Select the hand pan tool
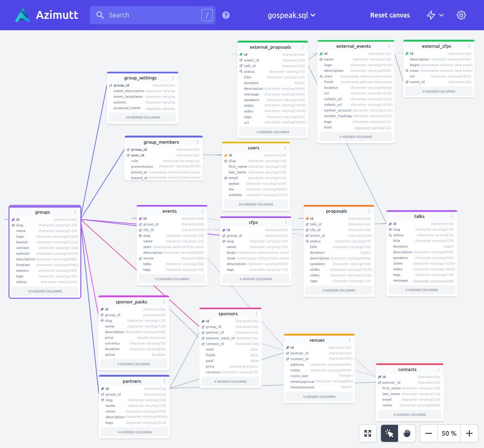 point(408,433)
